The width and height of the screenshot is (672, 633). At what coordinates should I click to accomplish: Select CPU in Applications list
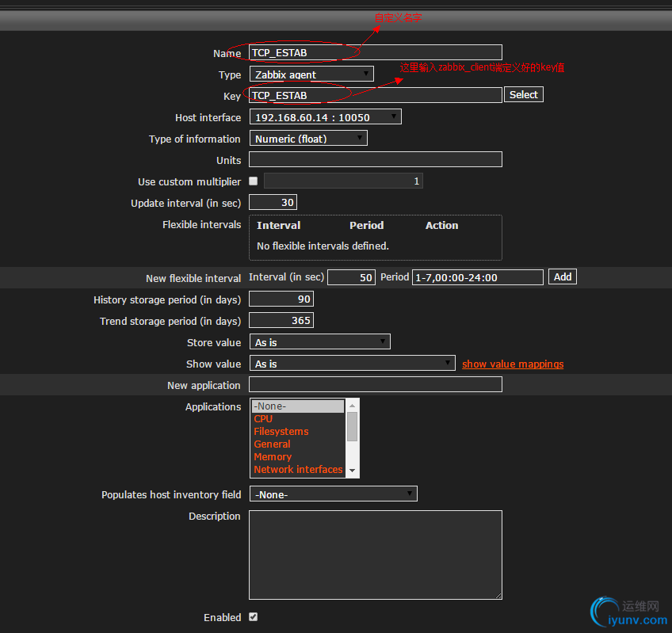pos(298,419)
